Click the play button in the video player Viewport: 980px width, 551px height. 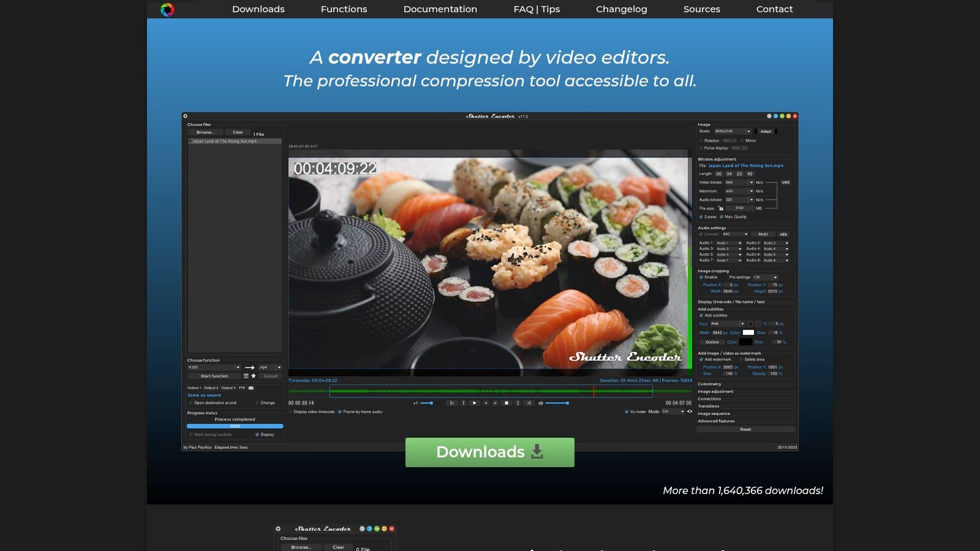(x=474, y=403)
